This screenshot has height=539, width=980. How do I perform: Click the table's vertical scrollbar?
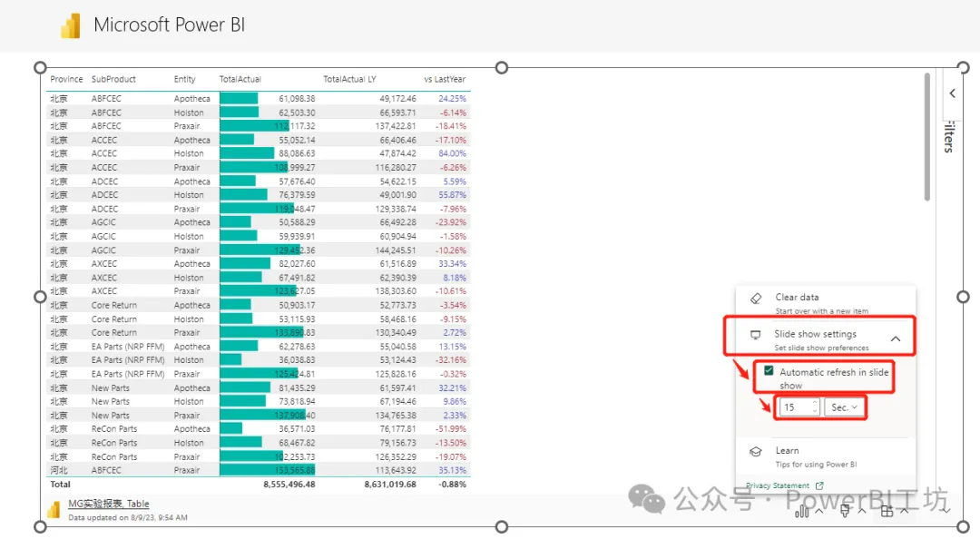coord(926,137)
